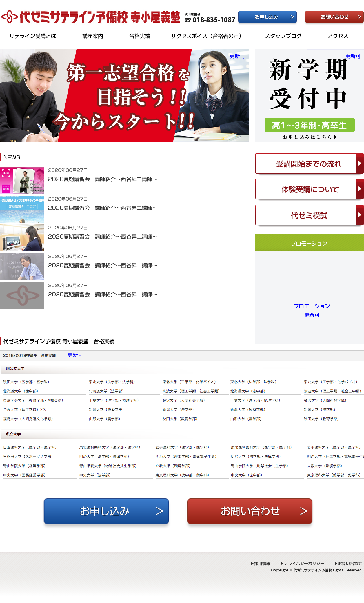The image size is (364, 603).
Task: Click the 代ゼミサテライン予備校 寺小屋義塾 logo
Action: (x=91, y=17)
